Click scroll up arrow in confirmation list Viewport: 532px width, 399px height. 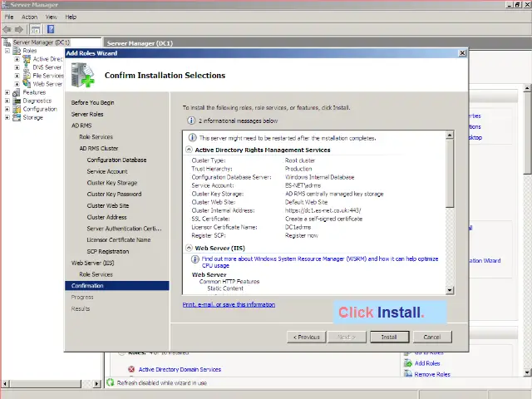tap(450, 135)
